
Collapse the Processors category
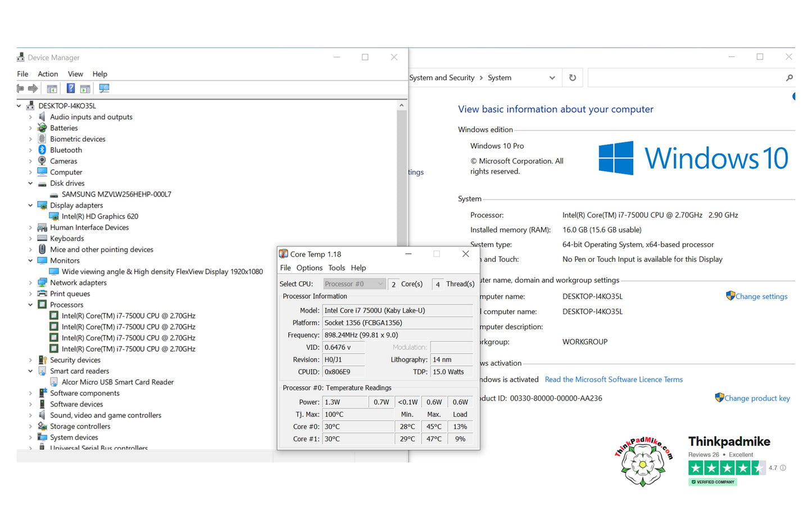30,305
